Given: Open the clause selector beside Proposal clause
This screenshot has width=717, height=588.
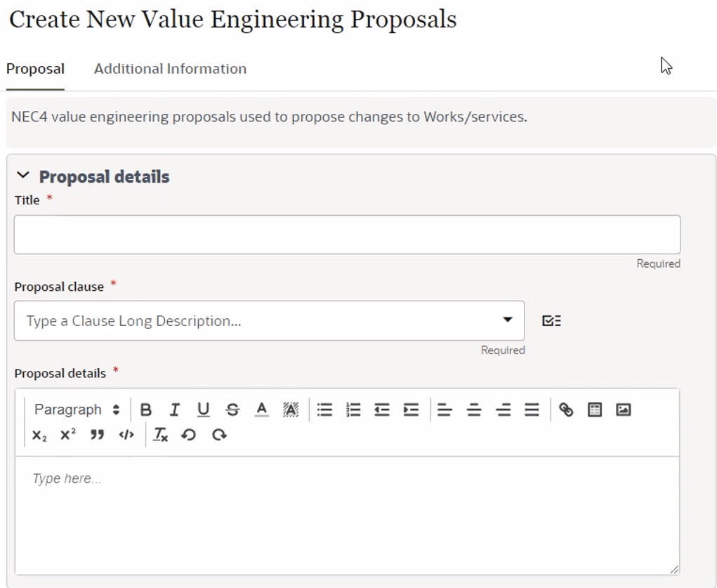Looking at the screenshot, I should (552, 320).
